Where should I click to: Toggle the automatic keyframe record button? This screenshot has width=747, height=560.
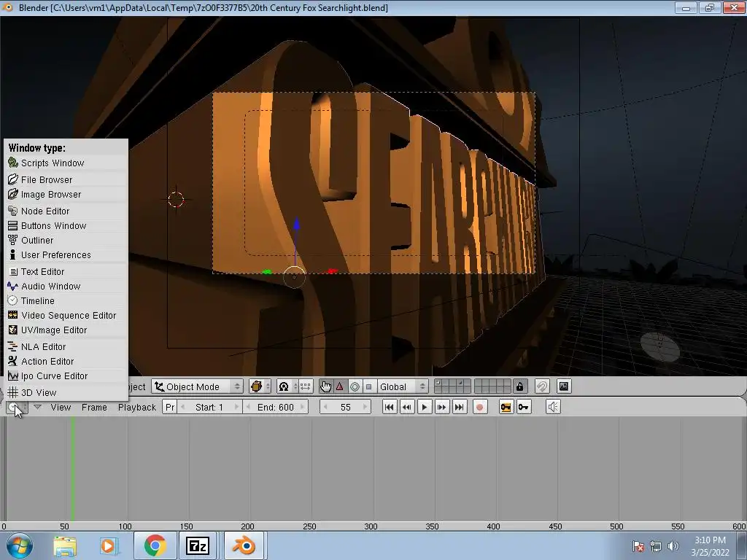tap(480, 407)
